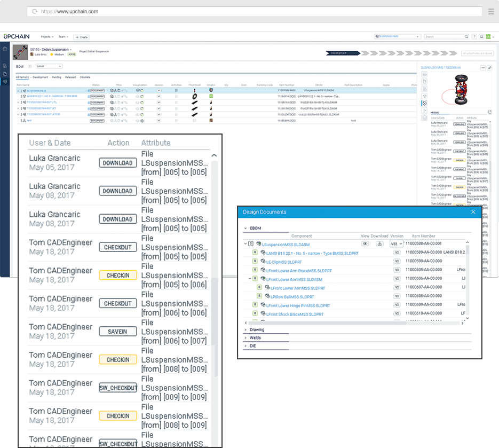Expand the Welds section in Design Documents
Viewport: 499px width, 448px height.
coord(245,338)
